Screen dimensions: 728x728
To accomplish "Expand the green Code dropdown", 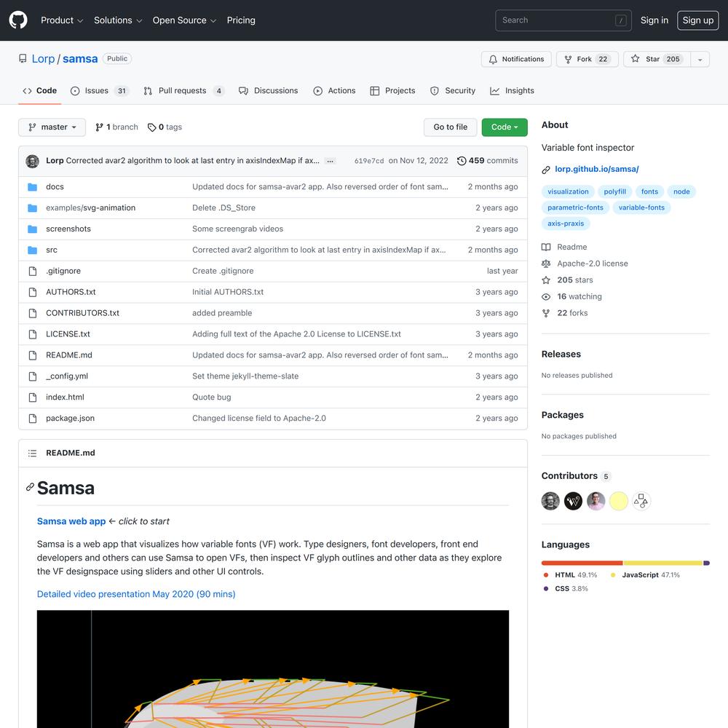I will point(505,127).
